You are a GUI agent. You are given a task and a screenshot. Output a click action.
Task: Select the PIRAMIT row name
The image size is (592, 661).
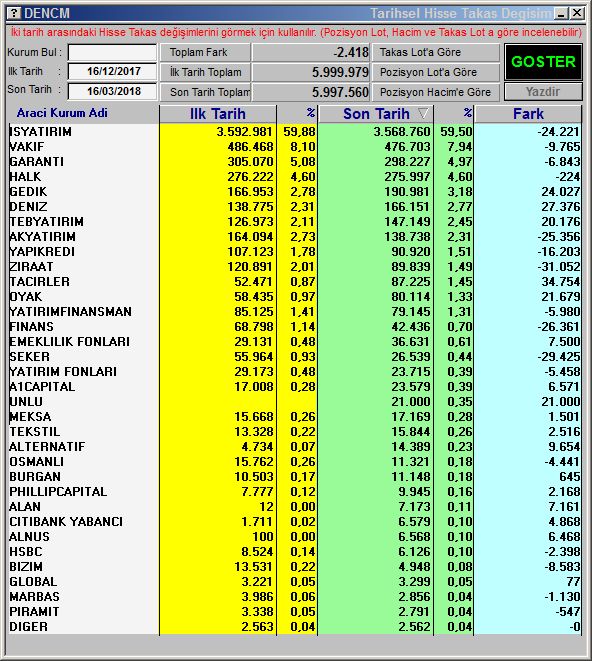click(34, 612)
